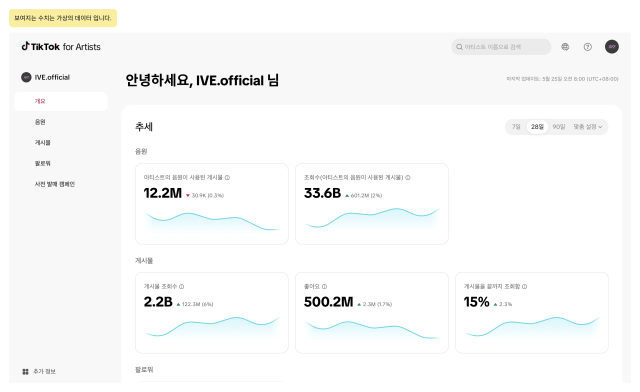
Task: Click the 601.2M (2%) change indicator
Action: click(x=364, y=196)
